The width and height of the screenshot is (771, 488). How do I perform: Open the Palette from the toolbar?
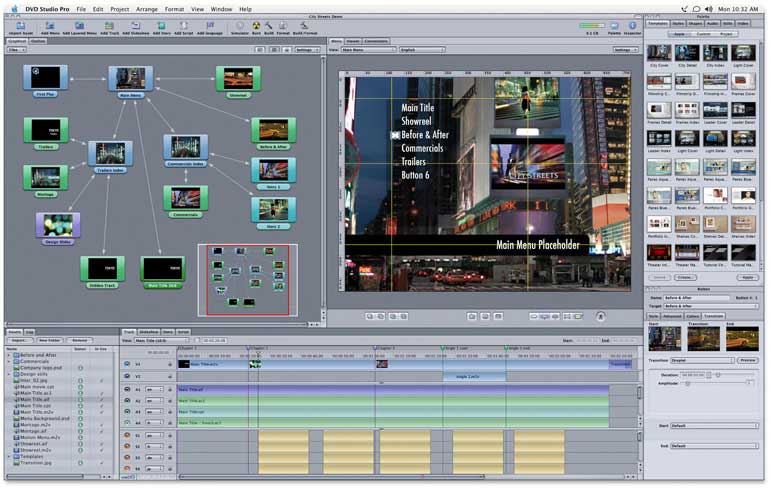[x=614, y=26]
